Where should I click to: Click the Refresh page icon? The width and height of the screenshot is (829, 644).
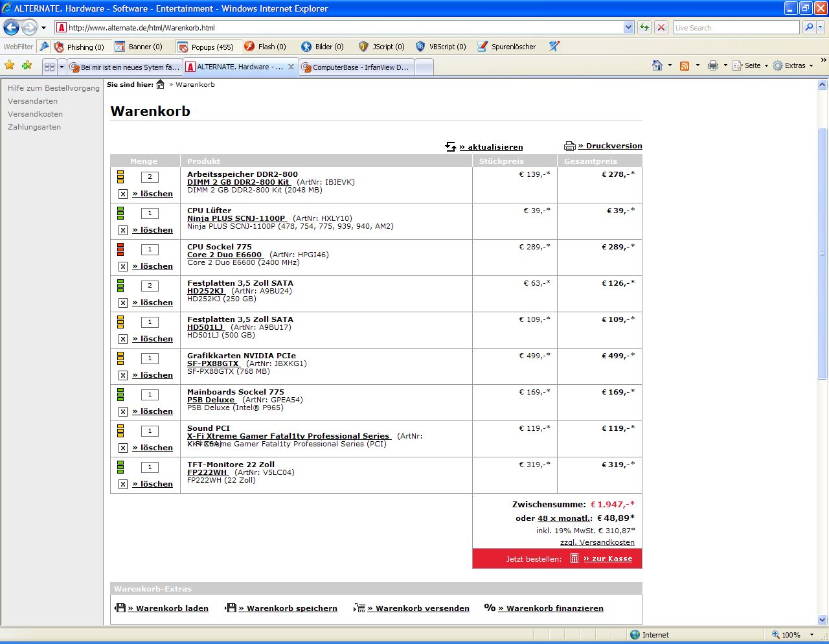tap(644, 27)
